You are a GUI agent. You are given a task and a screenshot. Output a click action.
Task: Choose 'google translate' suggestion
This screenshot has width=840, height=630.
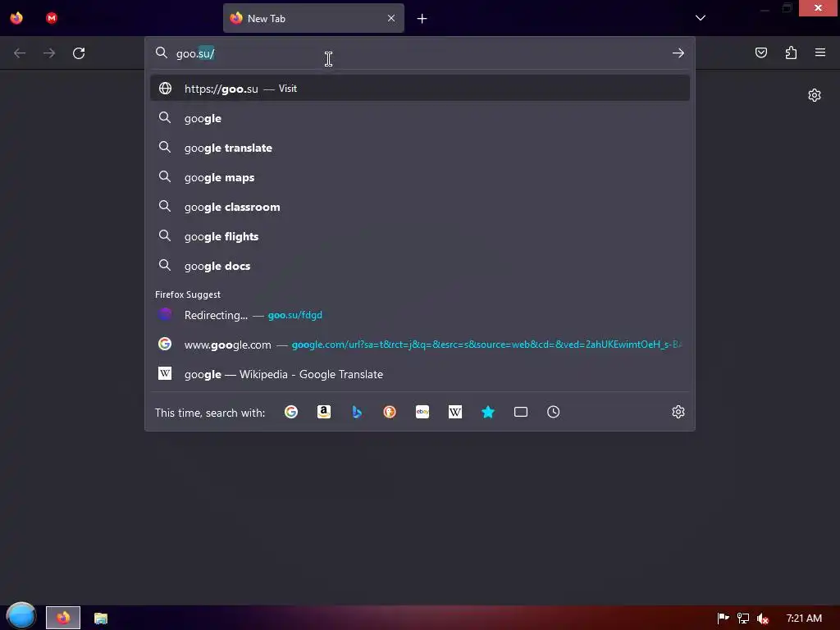coord(420,148)
